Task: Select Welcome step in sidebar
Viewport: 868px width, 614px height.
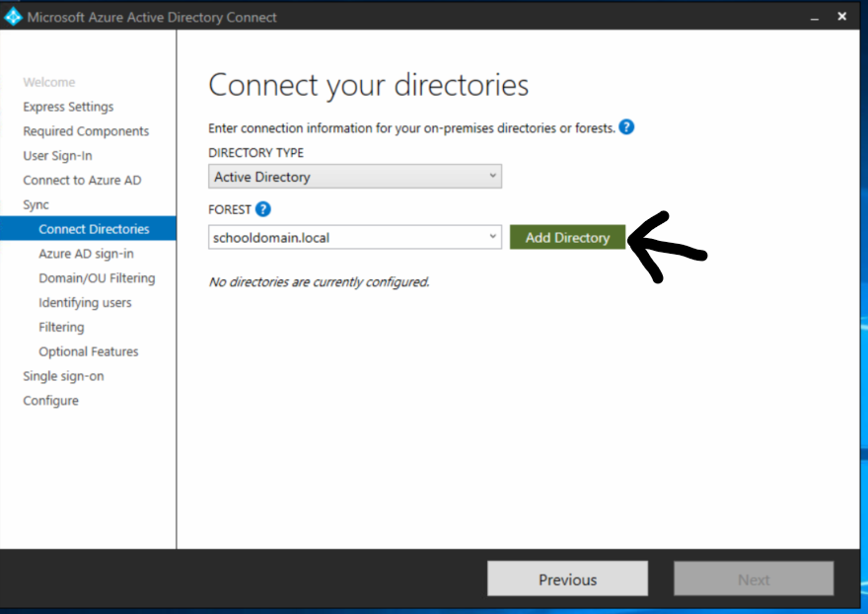Action: [x=49, y=82]
